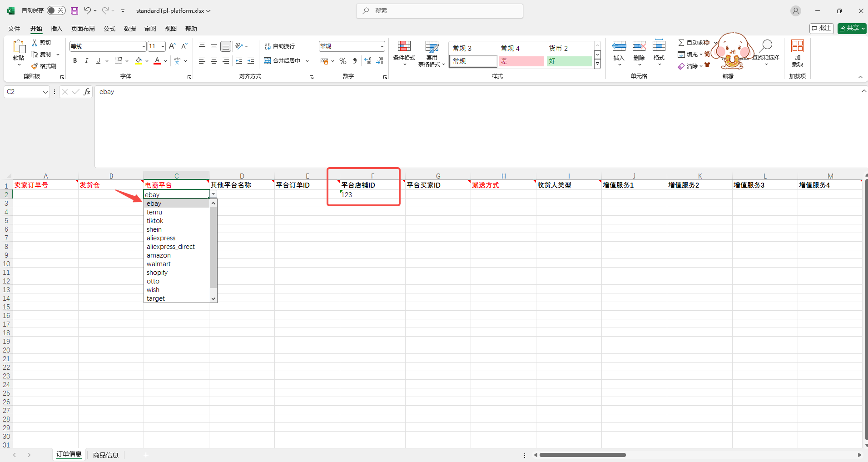Toggle middle vertical alignment

click(214, 46)
